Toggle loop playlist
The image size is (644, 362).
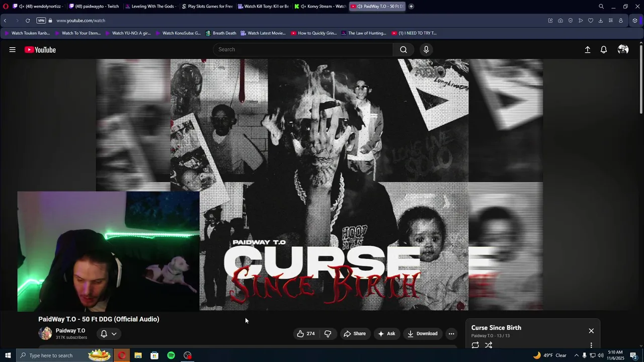click(x=475, y=345)
